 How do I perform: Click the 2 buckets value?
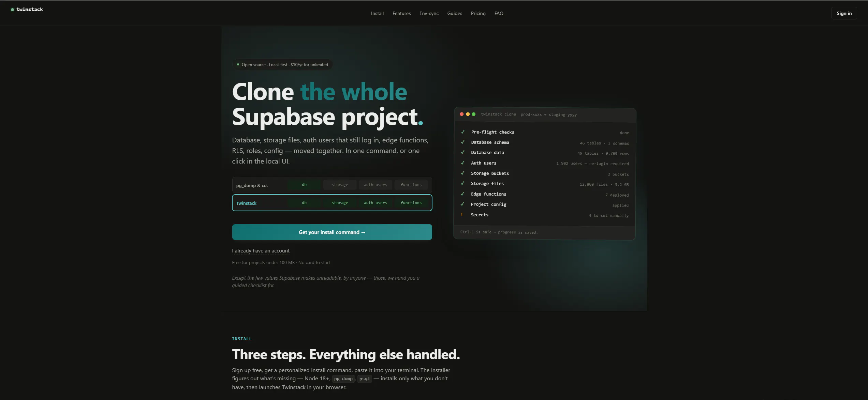pos(618,174)
